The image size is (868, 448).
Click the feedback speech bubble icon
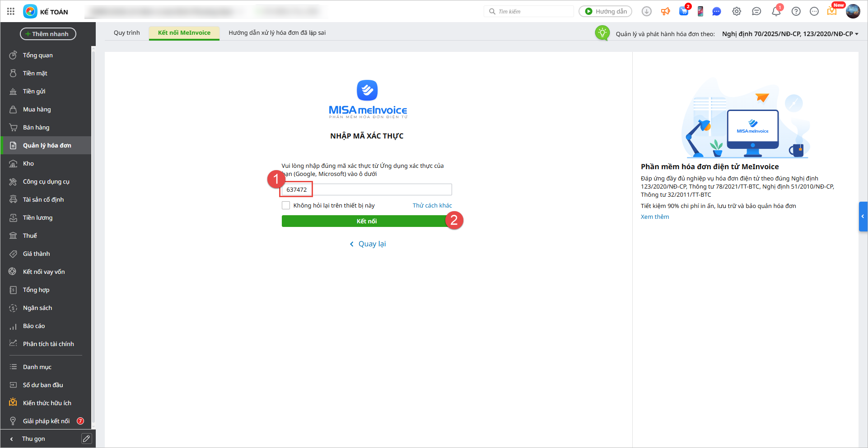[756, 11]
